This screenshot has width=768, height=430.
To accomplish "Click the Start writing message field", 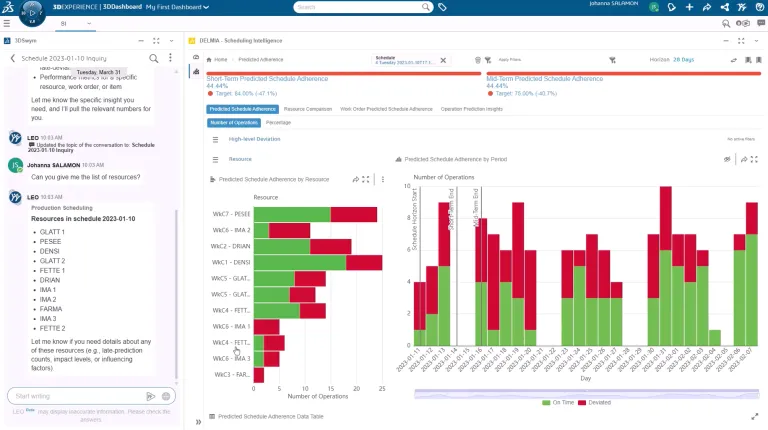I will point(78,396).
